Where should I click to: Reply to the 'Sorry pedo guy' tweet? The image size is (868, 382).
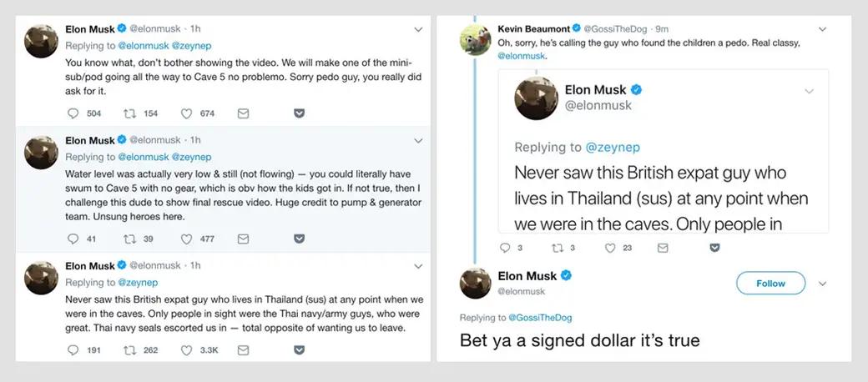pos(73,113)
